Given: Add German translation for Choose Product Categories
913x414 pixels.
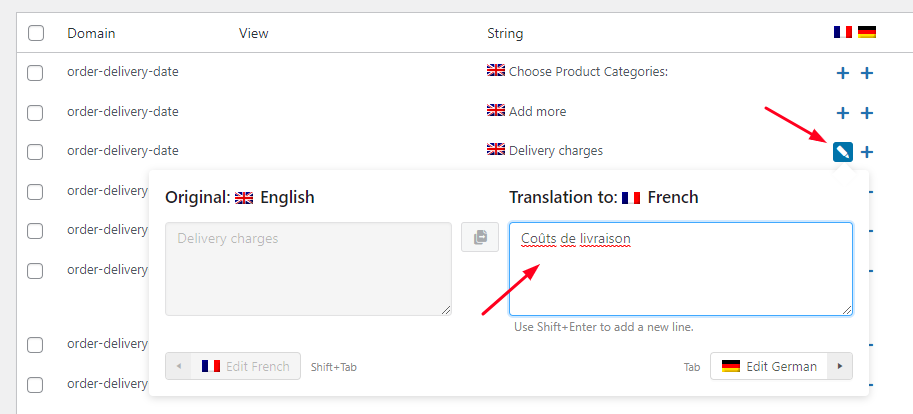Looking at the screenshot, I should [x=867, y=73].
